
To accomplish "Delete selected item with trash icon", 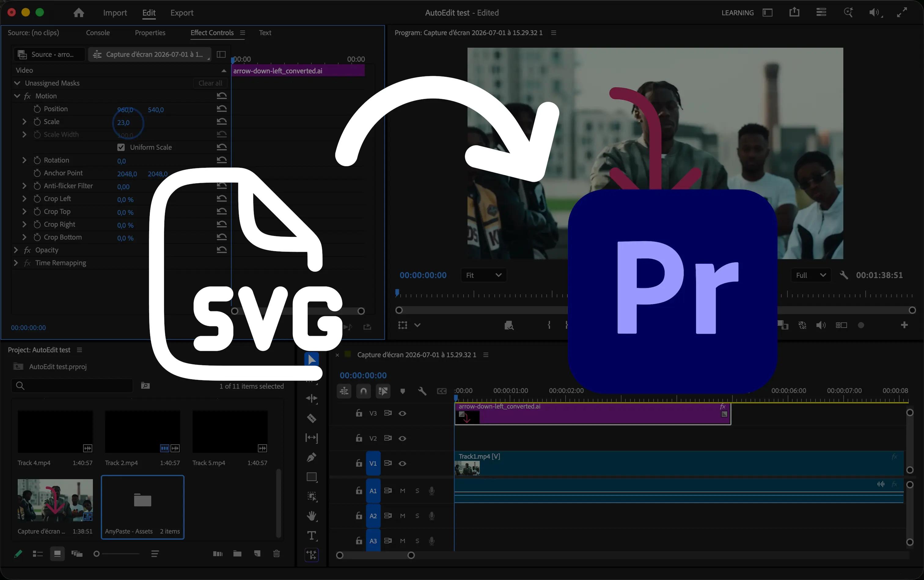I will (276, 553).
